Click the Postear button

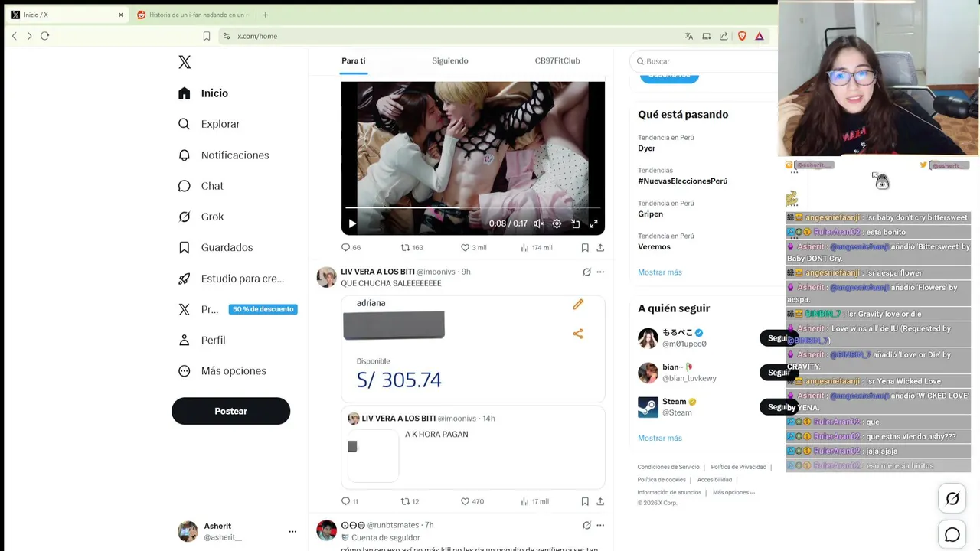[230, 411]
